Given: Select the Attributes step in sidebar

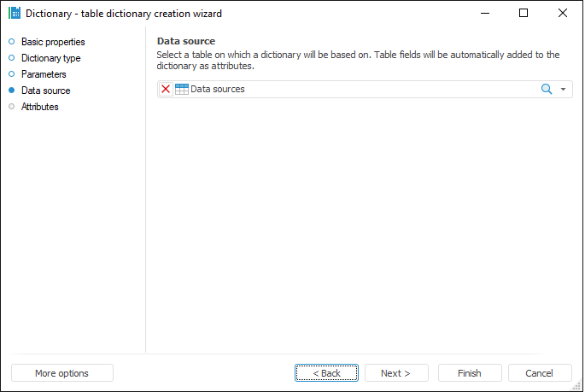Looking at the screenshot, I should click(x=39, y=107).
